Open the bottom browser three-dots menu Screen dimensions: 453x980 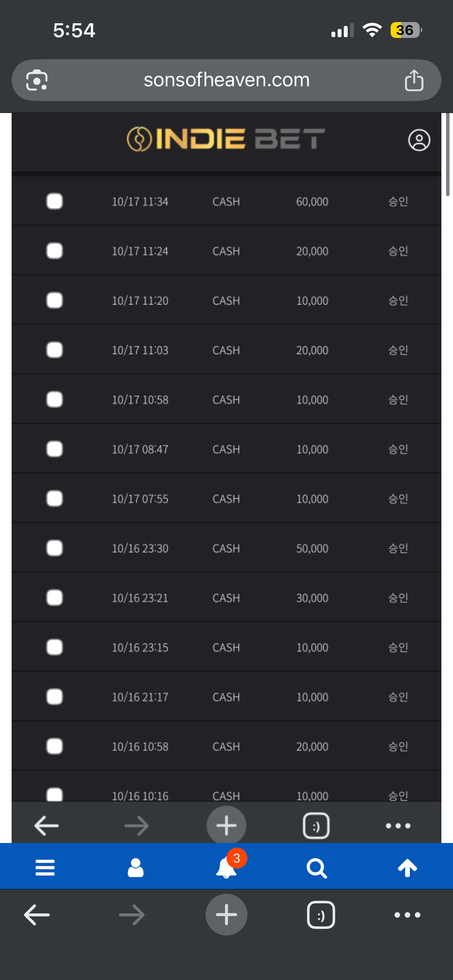(407, 915)
